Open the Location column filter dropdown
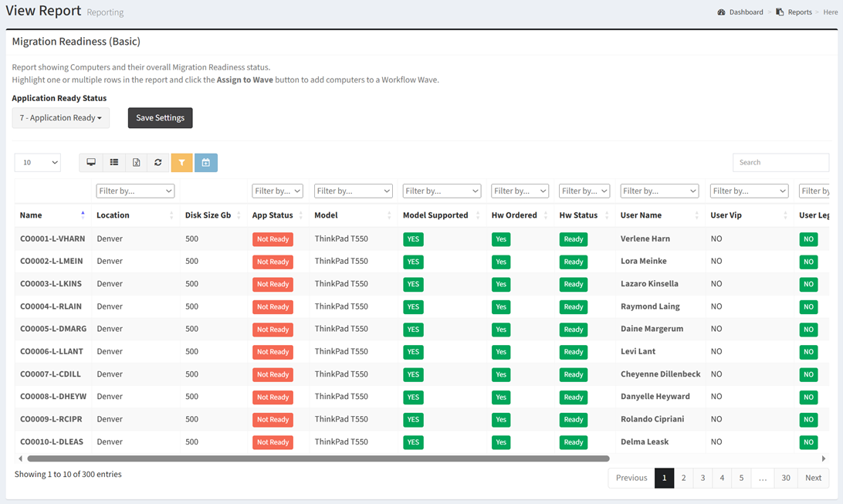 (x=135, y=191)
